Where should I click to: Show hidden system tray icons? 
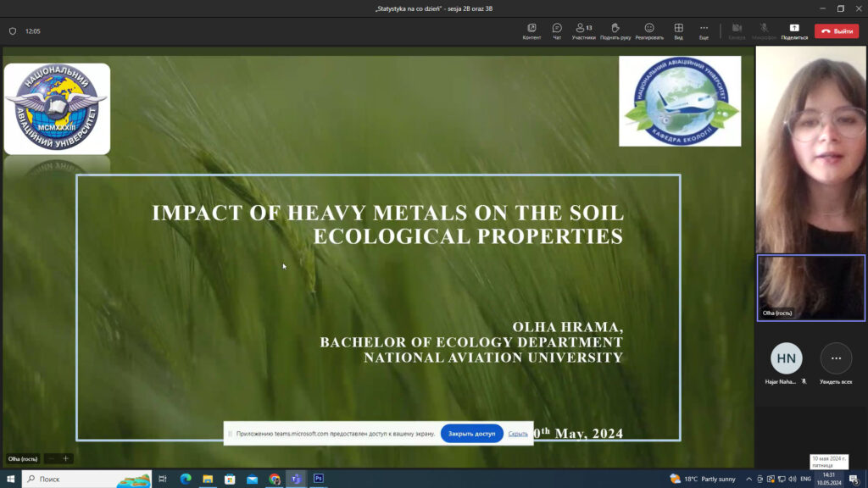pos(748,479)
